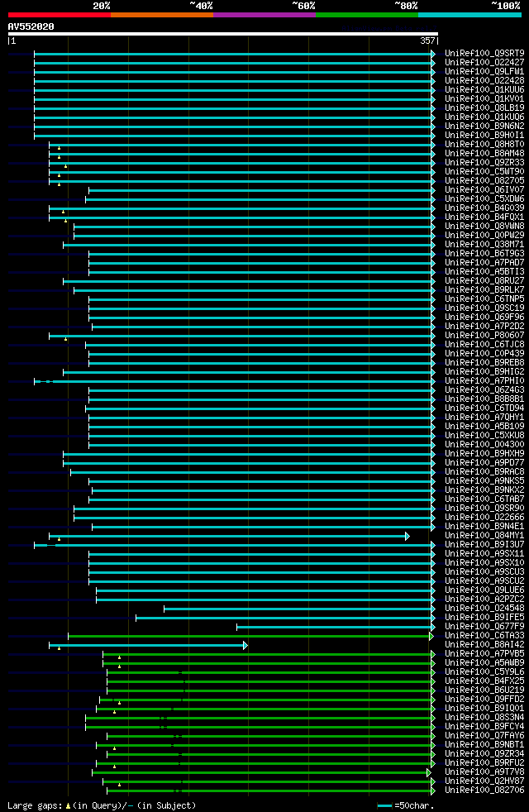Click the end position label 357
This screenshot has width=529, height=812.
427,41
